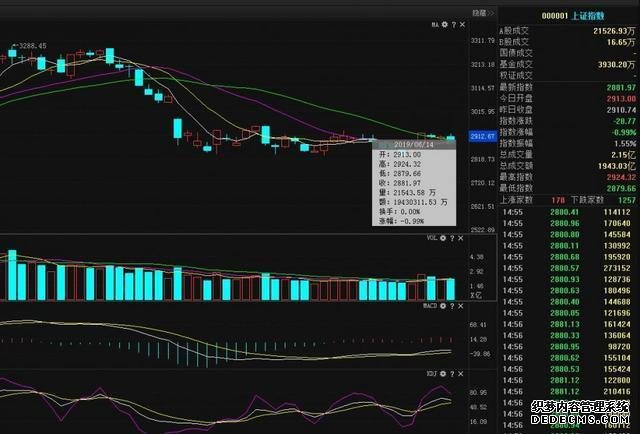The width and height of the screenshot is (640, 434).
Task: Click the 国债成交 row label
Action: click(x=516, y=53)
